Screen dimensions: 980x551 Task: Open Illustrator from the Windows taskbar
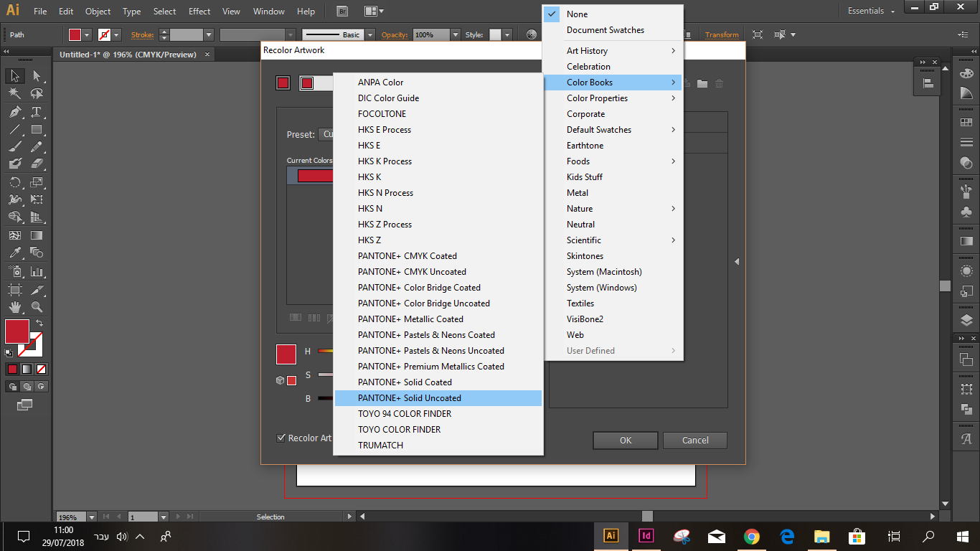click(x=611, y=536)
